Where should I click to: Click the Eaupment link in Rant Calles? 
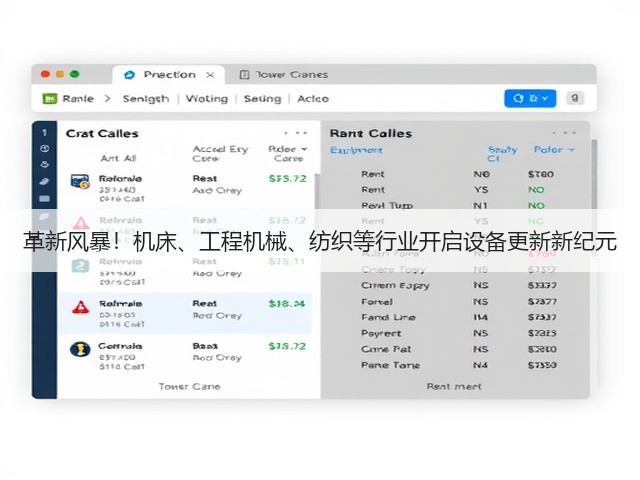(x=356, y=150)
